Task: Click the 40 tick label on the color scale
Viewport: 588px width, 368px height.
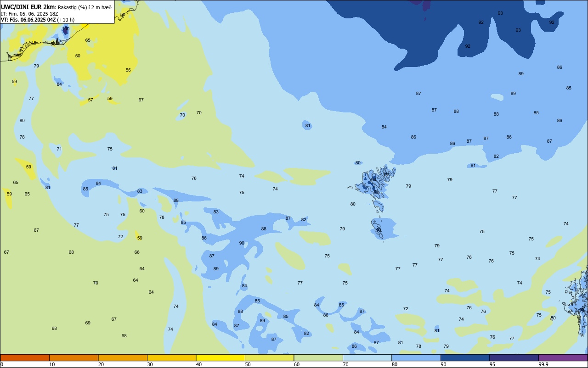Action: coord(199,364)
